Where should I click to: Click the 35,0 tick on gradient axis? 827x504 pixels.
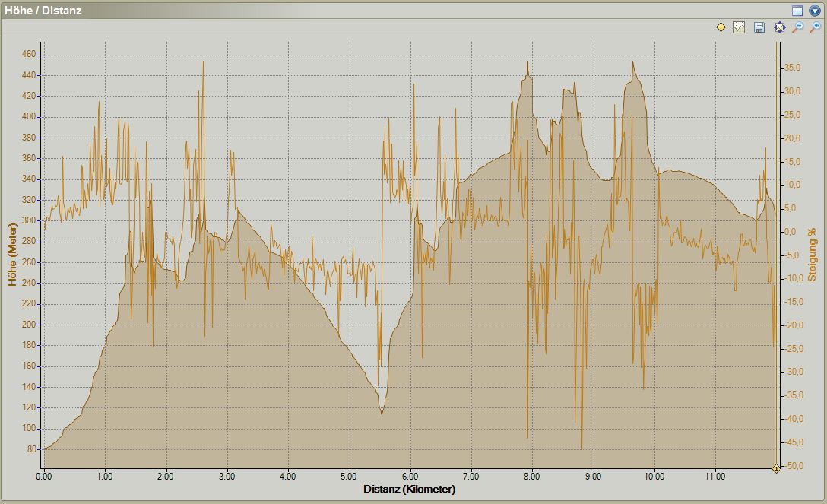click(793, 68)
